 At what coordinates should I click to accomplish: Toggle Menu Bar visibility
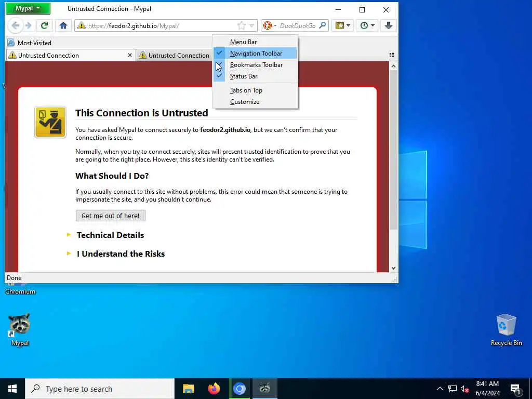pos(256,42)
